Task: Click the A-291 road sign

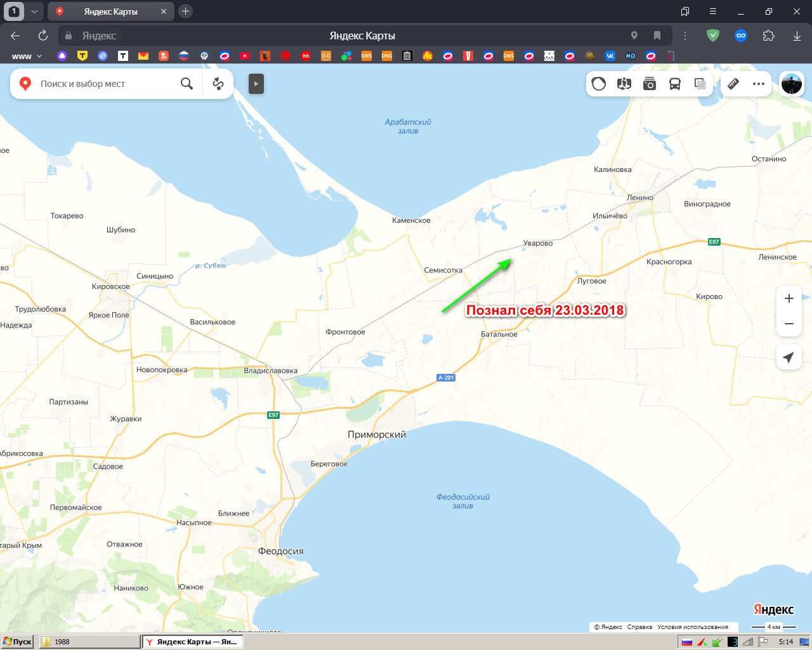Action: (446, 378)
